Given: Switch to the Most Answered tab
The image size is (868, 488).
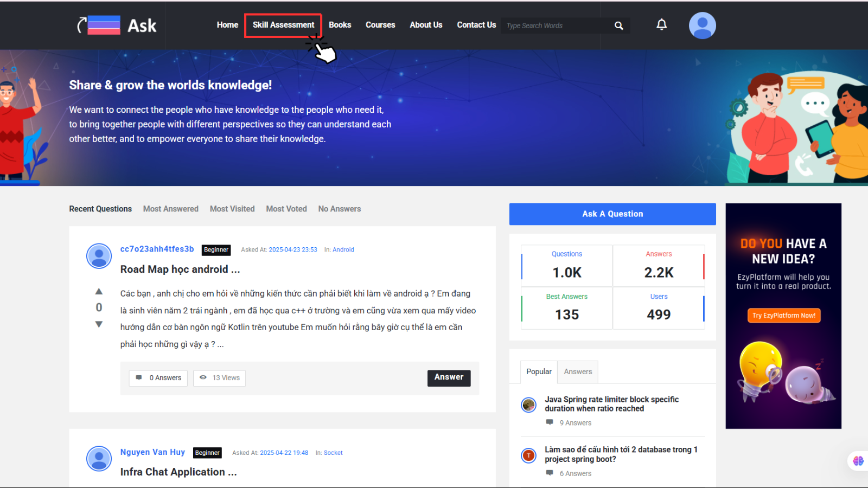Looking at the screenshot, I should coord(171,209).
